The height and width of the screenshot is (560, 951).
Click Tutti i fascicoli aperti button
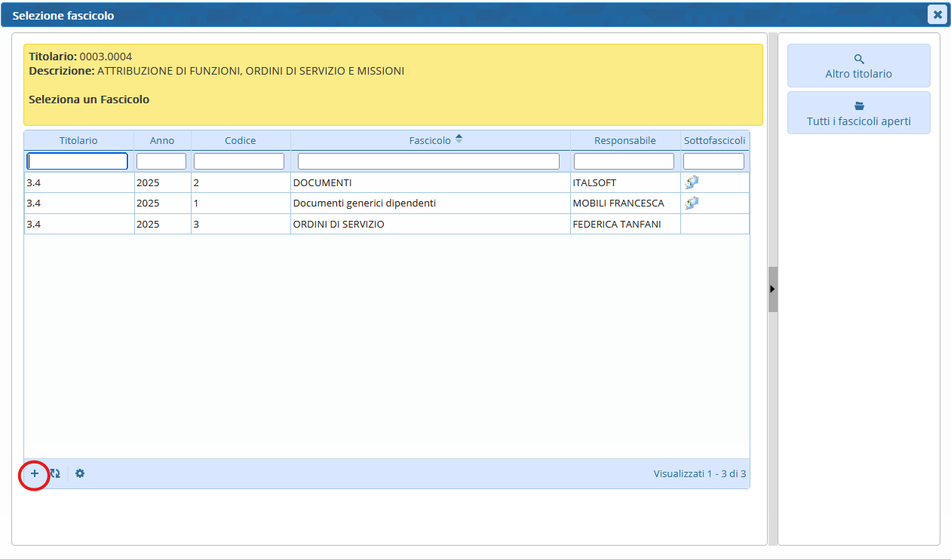click(x=858, y=114)
